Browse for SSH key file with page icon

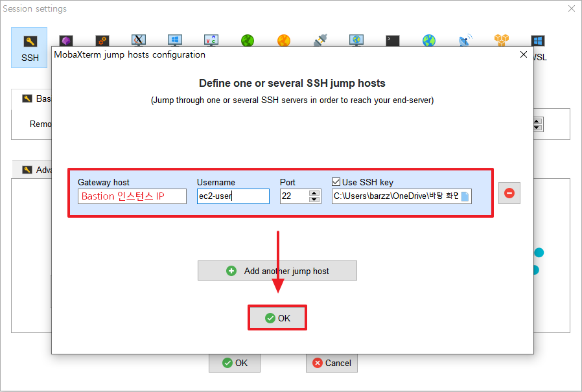pyautogui.click(x=465, y=196)
